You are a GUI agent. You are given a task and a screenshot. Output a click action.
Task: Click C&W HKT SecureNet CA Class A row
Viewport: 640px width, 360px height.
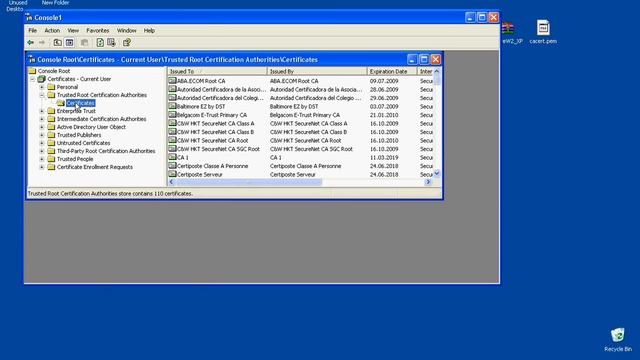(x=300, y=123)
